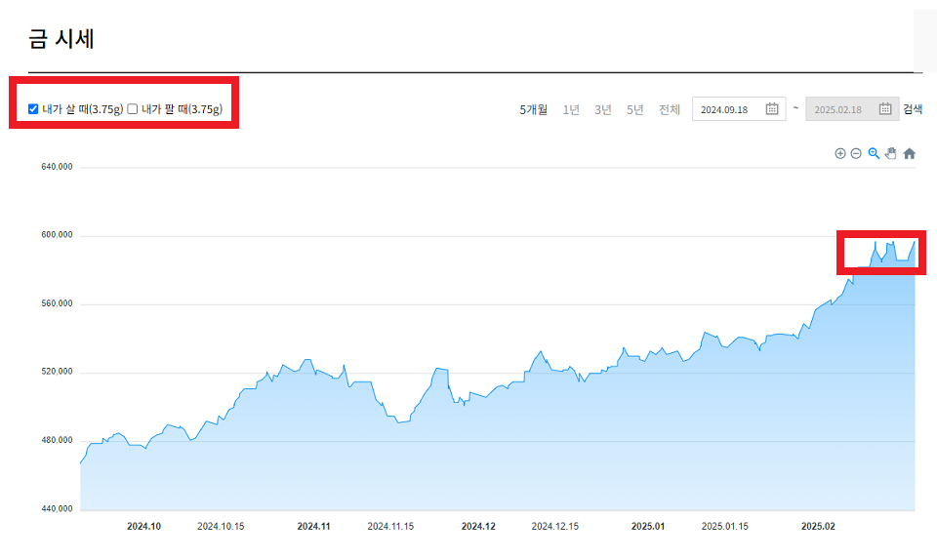
Task: Click the chart zoom in plus icon
Action: tap(840, 153)
